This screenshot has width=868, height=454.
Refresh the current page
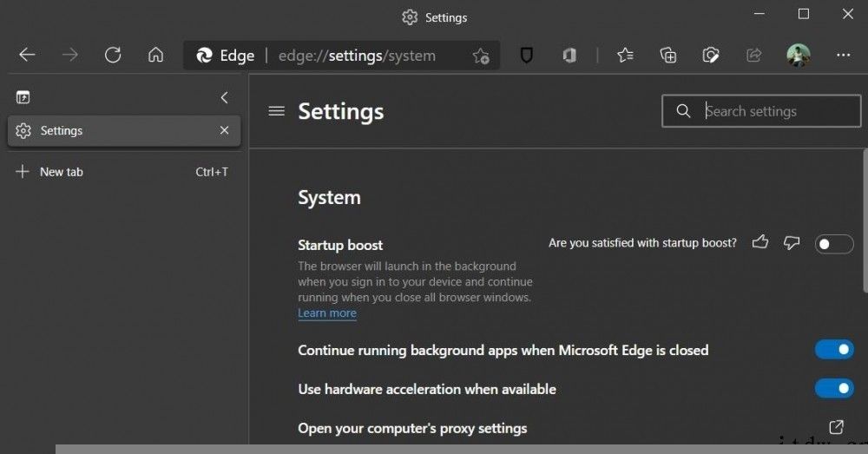[x=113, y=55]
